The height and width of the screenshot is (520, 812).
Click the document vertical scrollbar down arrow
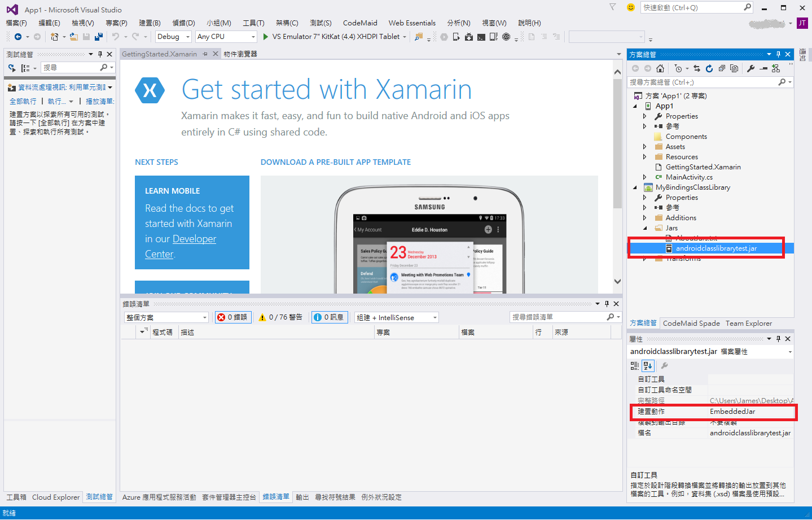tap(617, 281)
